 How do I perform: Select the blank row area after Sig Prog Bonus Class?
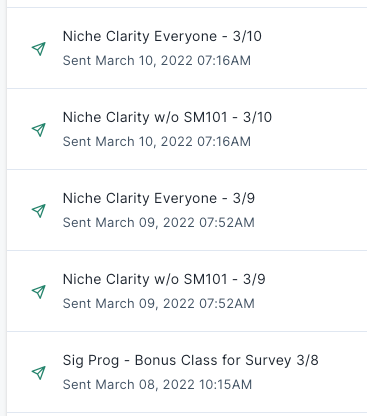[345, 372]
